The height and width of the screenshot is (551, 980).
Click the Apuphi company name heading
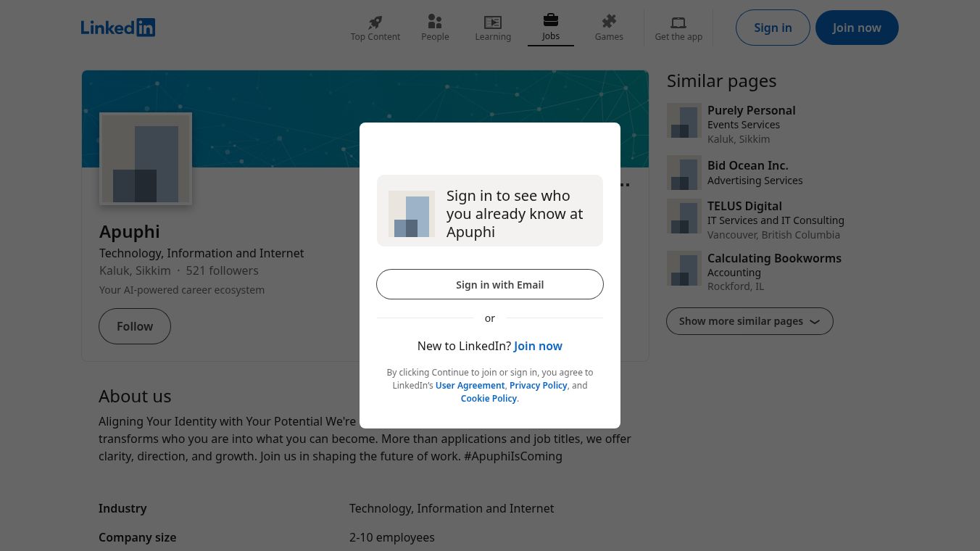130,231
